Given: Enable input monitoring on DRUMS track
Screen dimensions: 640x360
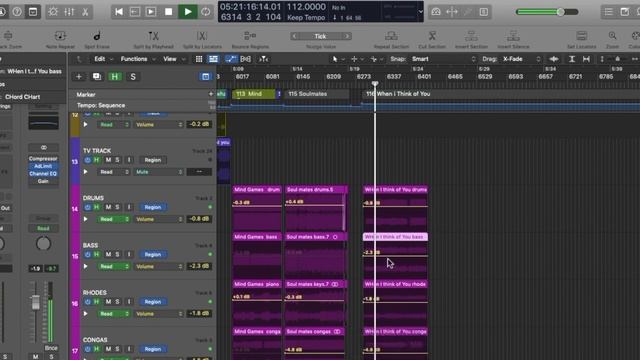Looking at the screenshot, I should click(129, 207).
